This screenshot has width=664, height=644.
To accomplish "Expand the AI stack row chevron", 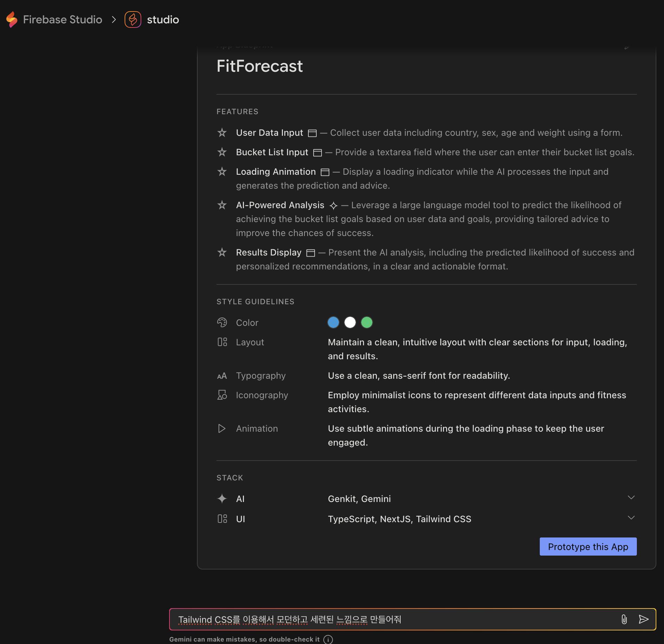I will tap(631, 497).
